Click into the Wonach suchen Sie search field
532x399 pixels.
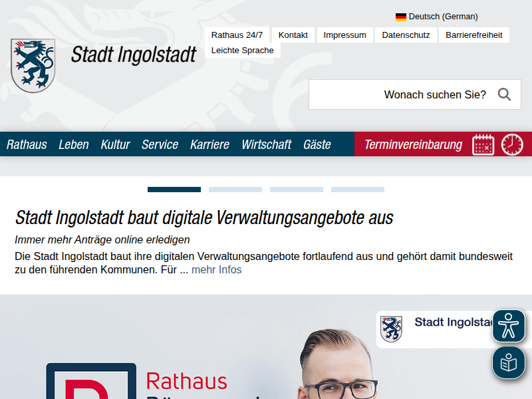tap(414, 94)
